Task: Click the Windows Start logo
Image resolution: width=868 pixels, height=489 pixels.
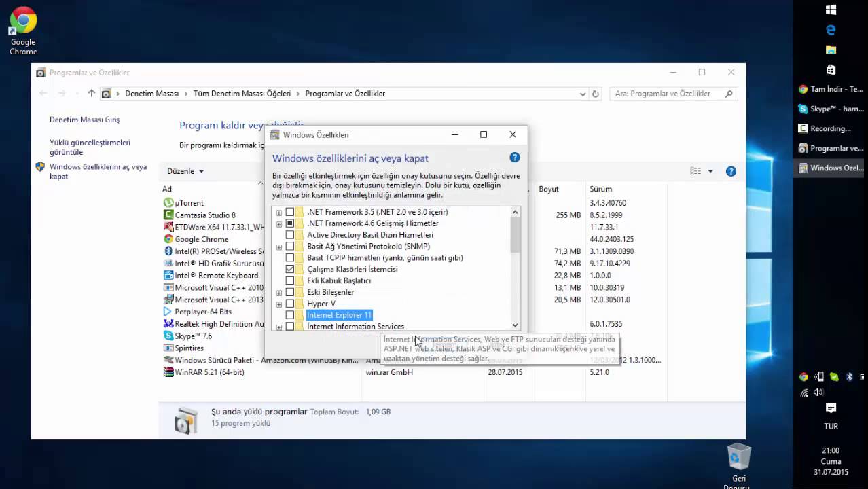Action: [831, 10]
